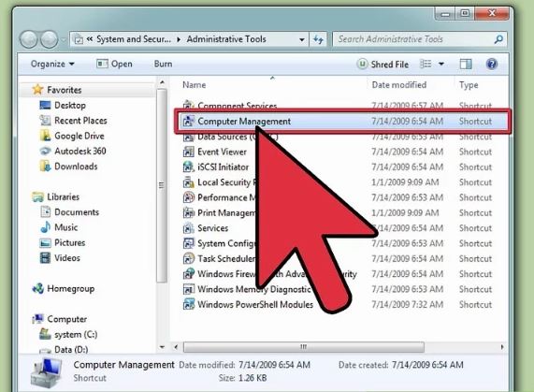Open the Help question mark button

click(x=492, y=64)
